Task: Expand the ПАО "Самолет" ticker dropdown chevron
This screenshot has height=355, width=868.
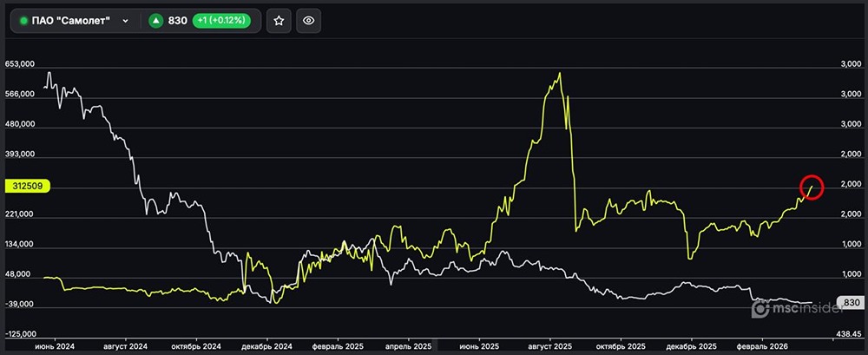Action: [127, 21]
